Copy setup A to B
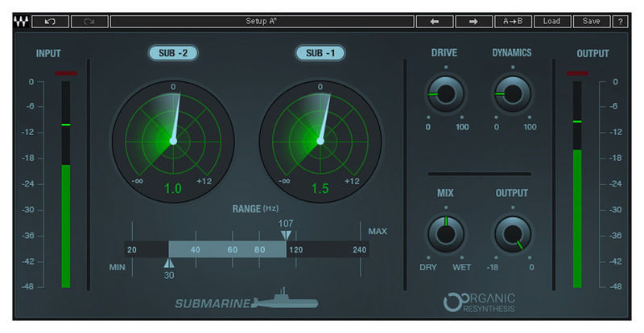 513,22
